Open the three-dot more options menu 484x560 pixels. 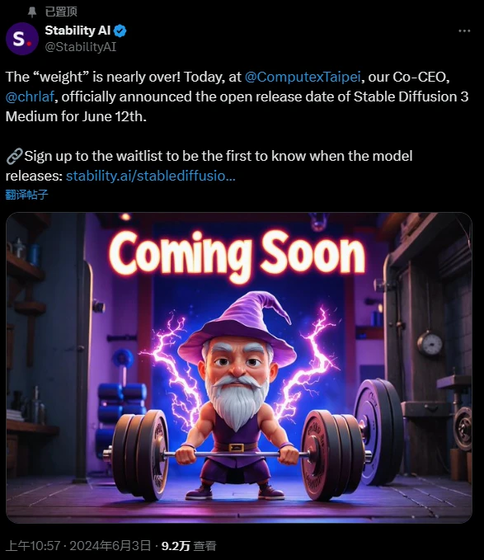point(464,31)
